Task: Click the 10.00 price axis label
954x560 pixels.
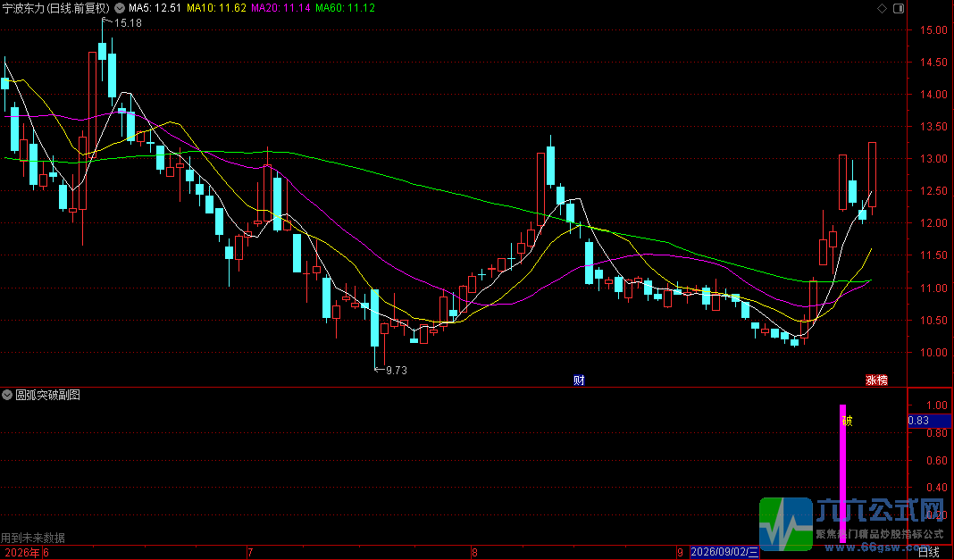Action: pyautogui.click(x=933, y=353)
